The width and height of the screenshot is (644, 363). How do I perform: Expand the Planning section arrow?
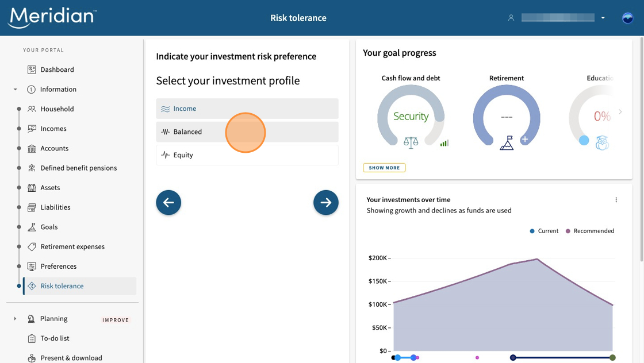15,319
